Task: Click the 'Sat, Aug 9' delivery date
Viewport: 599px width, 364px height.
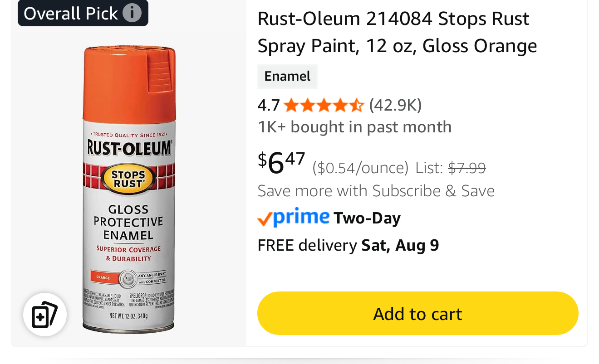Action: (x=400, y=245)
